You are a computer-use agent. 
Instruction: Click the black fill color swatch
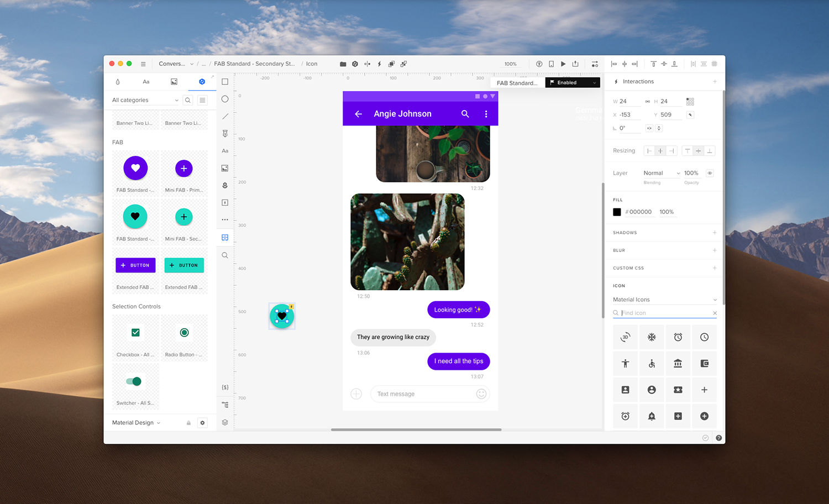point(617,212)
